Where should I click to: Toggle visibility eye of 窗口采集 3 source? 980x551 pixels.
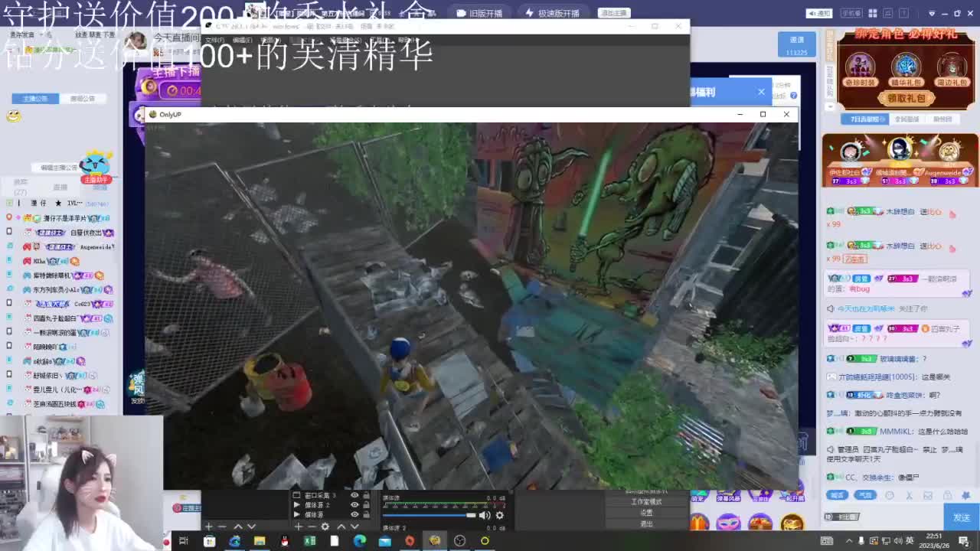click(354, 495)
